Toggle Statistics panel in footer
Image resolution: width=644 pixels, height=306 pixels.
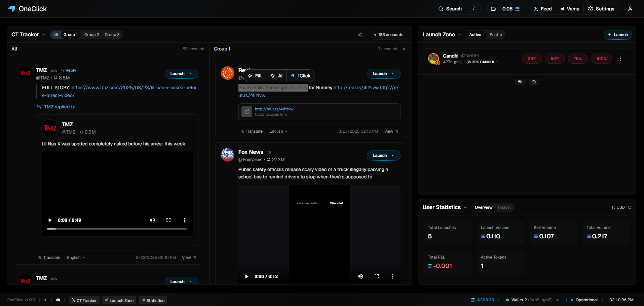click(153, 300)
